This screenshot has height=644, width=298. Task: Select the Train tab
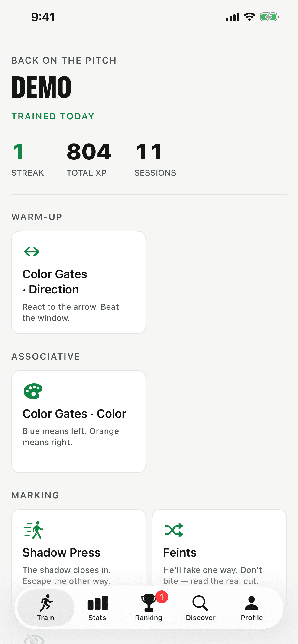pos(46,608)
